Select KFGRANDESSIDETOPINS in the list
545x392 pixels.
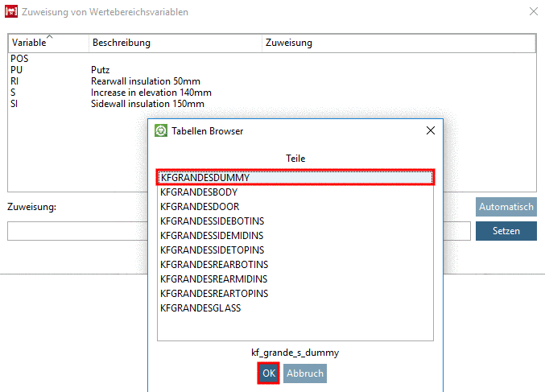tap(295, 250)
